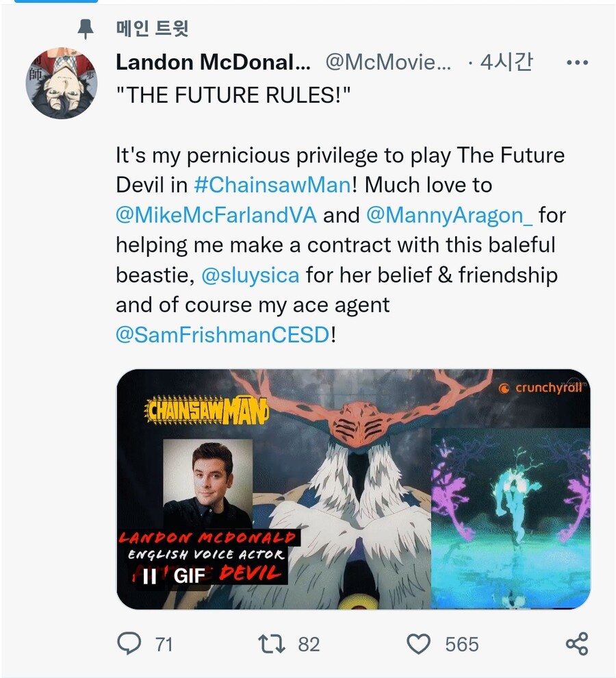Open the share icon menu
616x678 pixels.
pyautogui.click(x=577, y=644)
